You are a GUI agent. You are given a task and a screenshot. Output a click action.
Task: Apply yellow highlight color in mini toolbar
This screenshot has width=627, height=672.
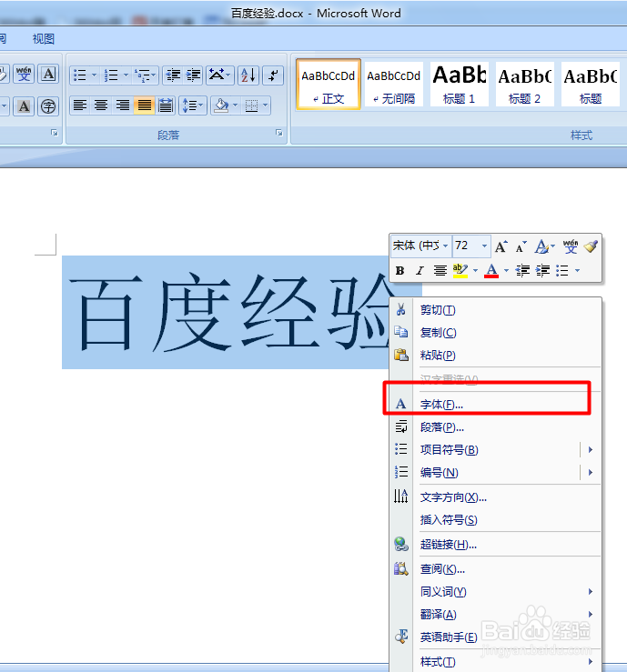[x=460, y=270]
